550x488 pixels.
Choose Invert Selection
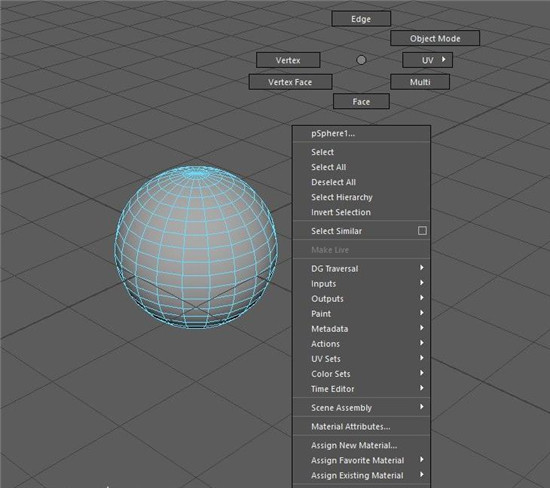tap(362, 212)
